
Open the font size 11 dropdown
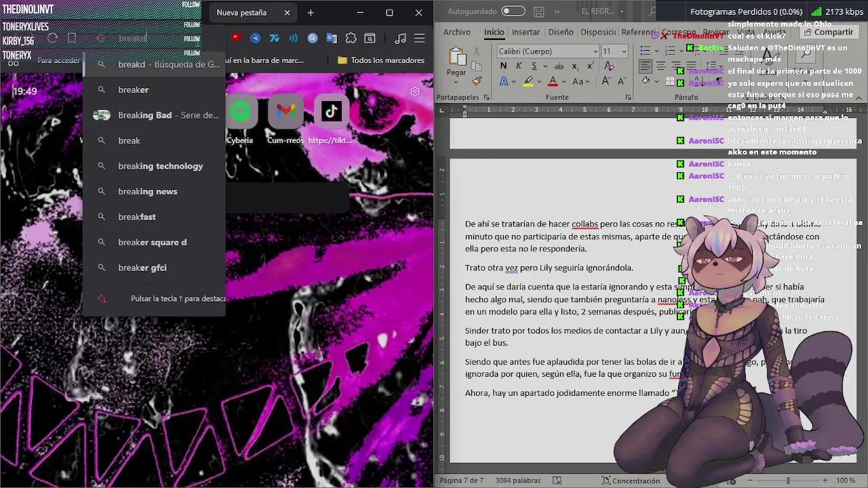625,52
